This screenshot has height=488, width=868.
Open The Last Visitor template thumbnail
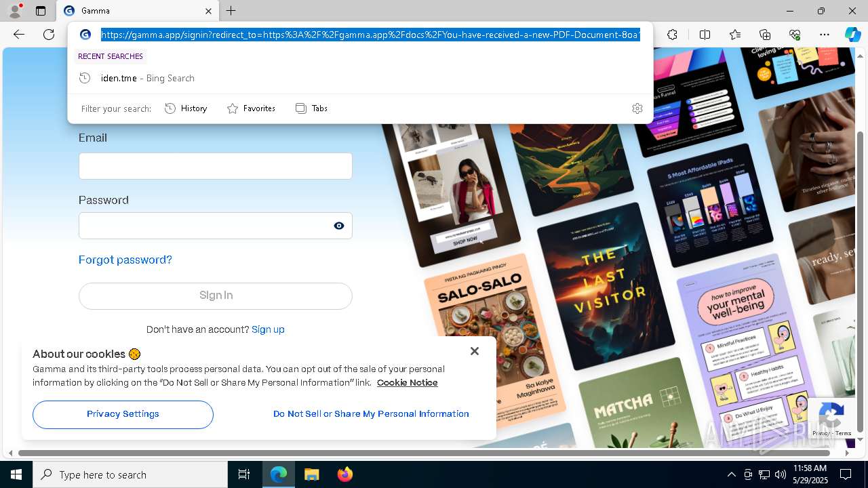coord(606,285)
